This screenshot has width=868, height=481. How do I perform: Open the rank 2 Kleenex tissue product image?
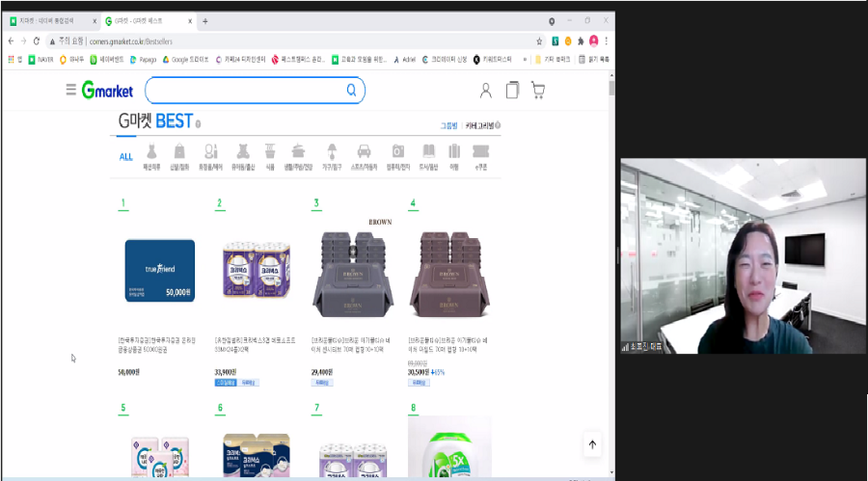tap(257, 270)
